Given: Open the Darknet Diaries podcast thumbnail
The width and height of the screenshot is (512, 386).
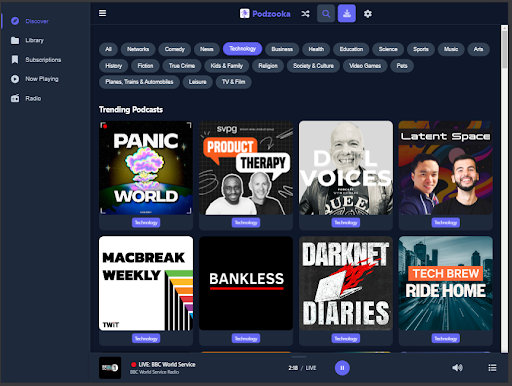Looking at the screenshot, I should (346, 283).
